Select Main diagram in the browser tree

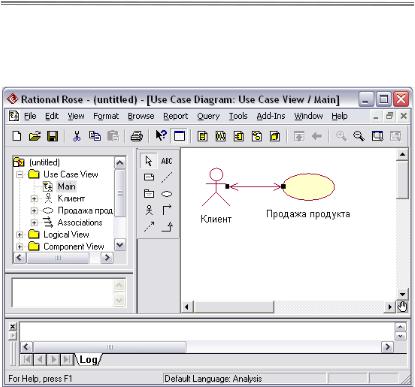click(x=66, y=187)
